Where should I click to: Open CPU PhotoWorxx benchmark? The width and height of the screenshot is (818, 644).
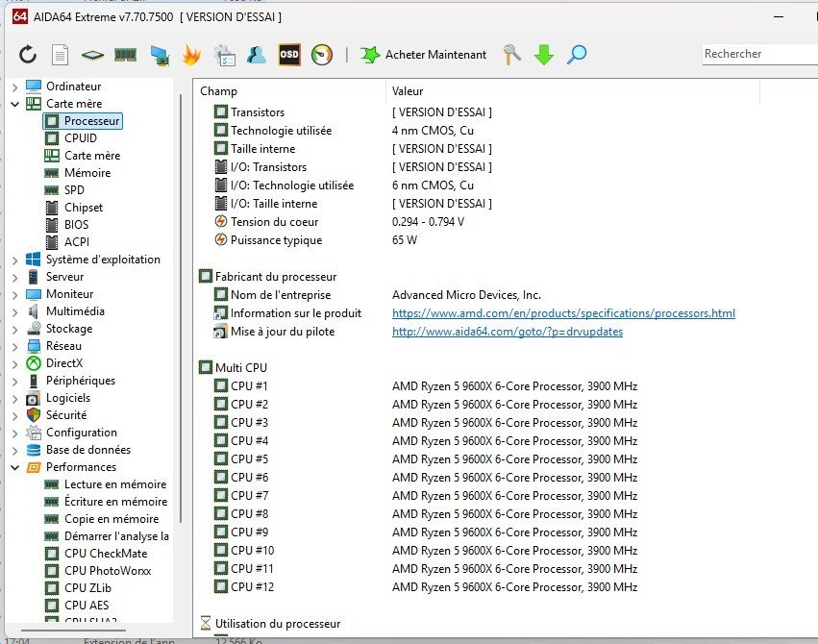pyautogui.click(x=107, y=571)
